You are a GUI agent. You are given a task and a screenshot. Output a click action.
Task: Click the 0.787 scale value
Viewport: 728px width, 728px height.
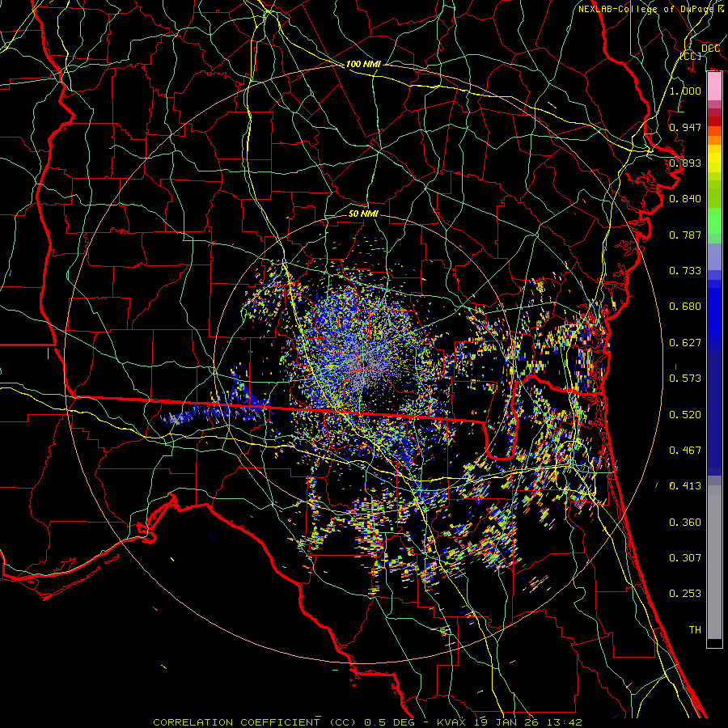685,235
